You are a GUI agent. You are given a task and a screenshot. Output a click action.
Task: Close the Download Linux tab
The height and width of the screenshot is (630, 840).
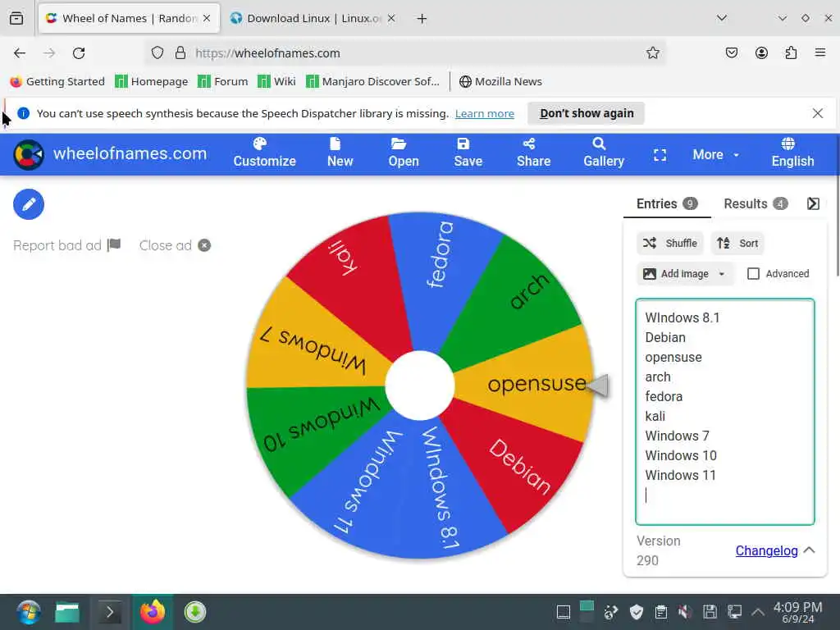[391, 18]
